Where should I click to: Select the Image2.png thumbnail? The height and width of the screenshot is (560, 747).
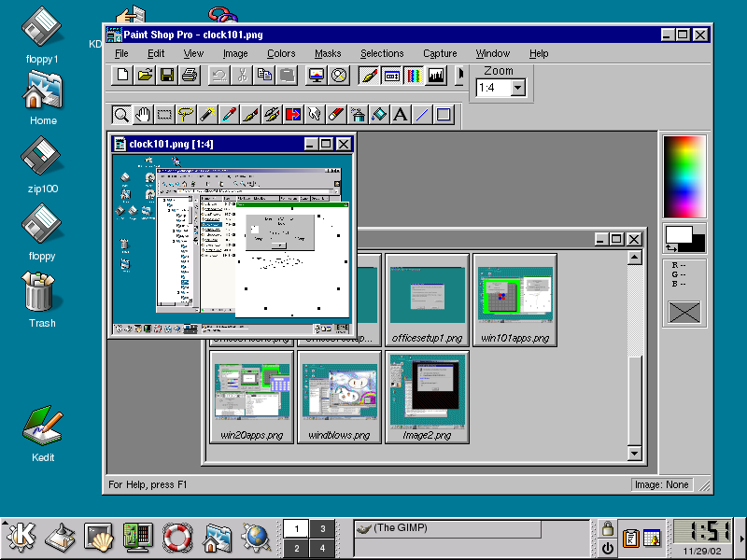(x=427, y=398)
